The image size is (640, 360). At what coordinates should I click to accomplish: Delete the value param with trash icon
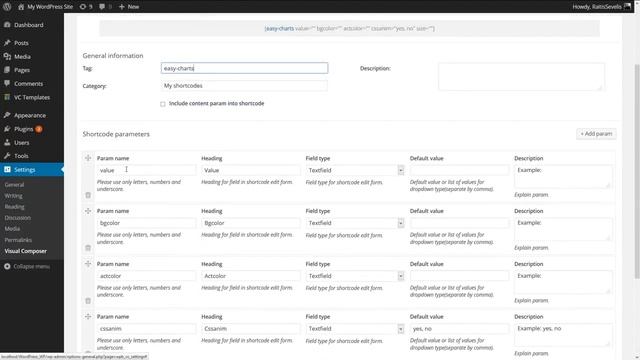pos(88,195)
